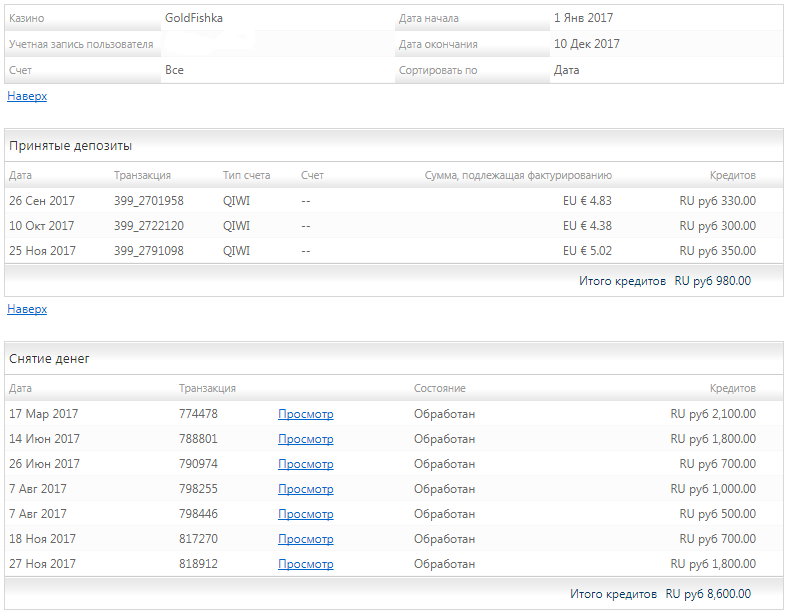
Task: Open Просмотр for transaction 788801
Action: click(305, 439)
